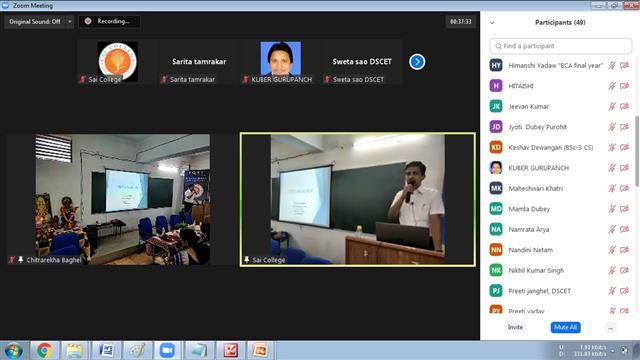
Task: Click the Invite button
Action: pos(515,327)
